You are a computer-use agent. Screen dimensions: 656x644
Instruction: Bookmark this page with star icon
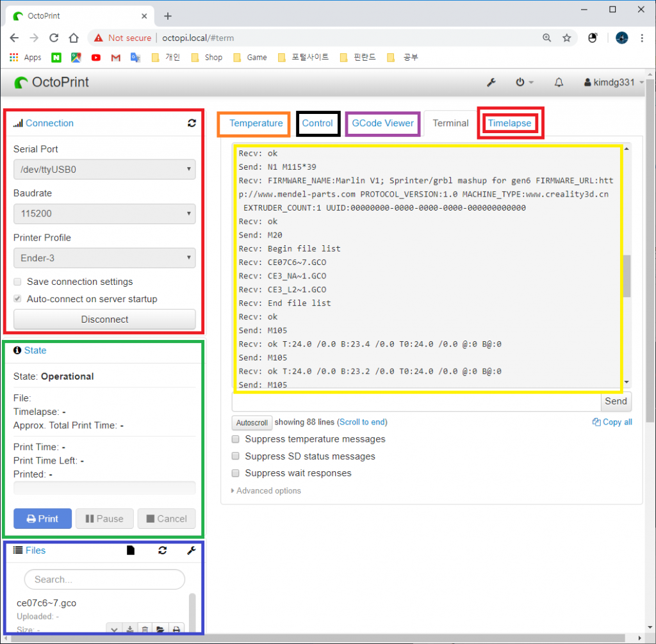[x=566, y=38]
